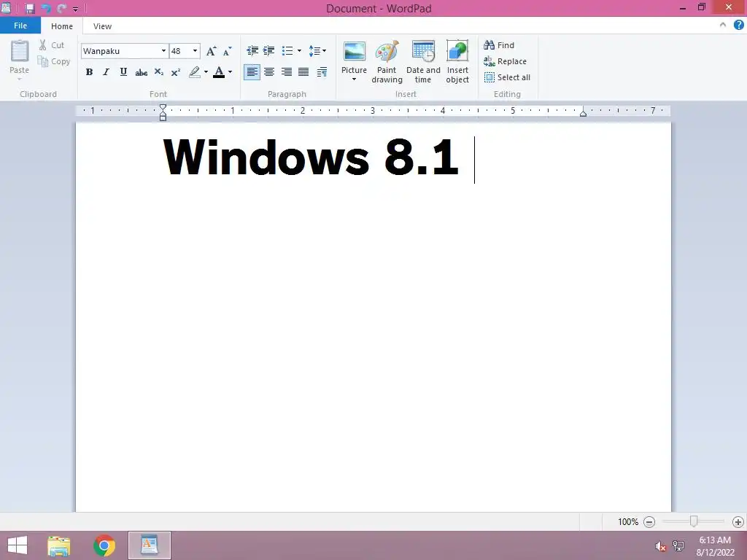This screenshot has width=747, height=560.
Task: Open the list style dropdown
Action: [x=299, y=50]
